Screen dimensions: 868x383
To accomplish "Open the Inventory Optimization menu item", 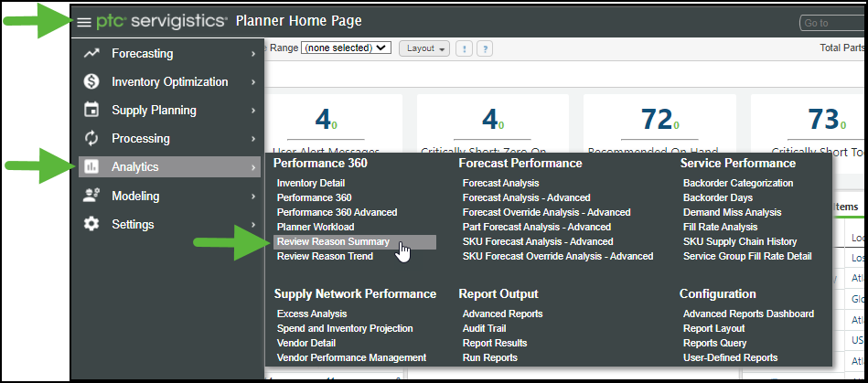I will tap(169, 82).
